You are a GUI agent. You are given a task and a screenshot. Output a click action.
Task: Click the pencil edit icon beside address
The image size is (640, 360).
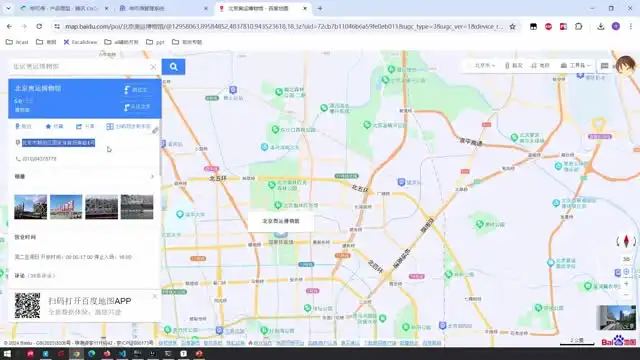[x=155, y=131]
